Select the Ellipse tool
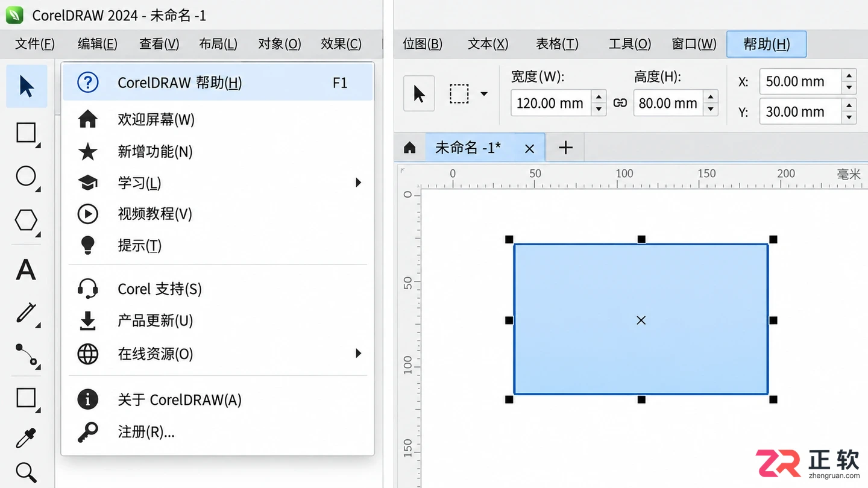 click(x=26, y=177)
